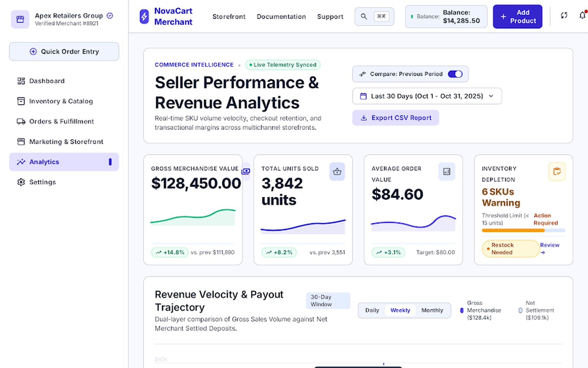Viewport: 588px width, 368px height.
Task: Switch chart to Weekly view
Action: point(400,310)
